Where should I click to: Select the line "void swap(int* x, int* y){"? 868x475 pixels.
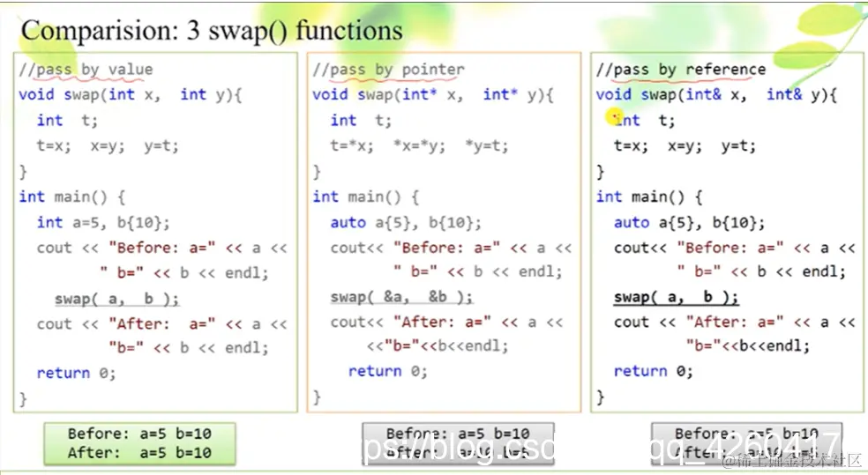(432, 94)
